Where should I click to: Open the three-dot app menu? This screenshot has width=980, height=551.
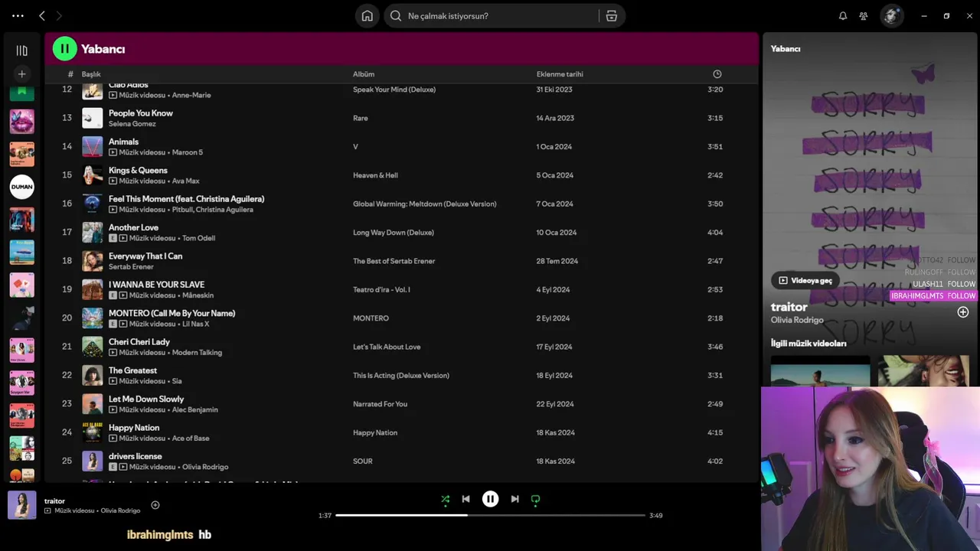point(18,15)
